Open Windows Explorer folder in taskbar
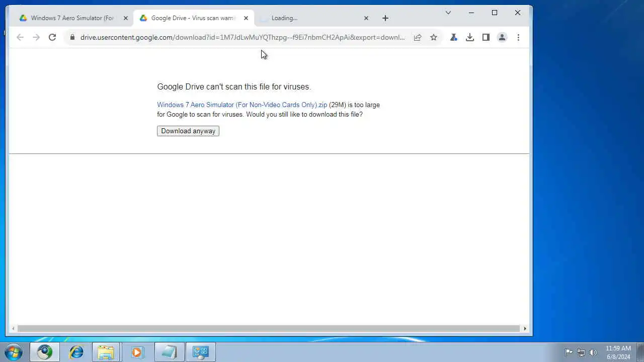The width and height of the screenshot is (644, 362). [x=106, y=352]
